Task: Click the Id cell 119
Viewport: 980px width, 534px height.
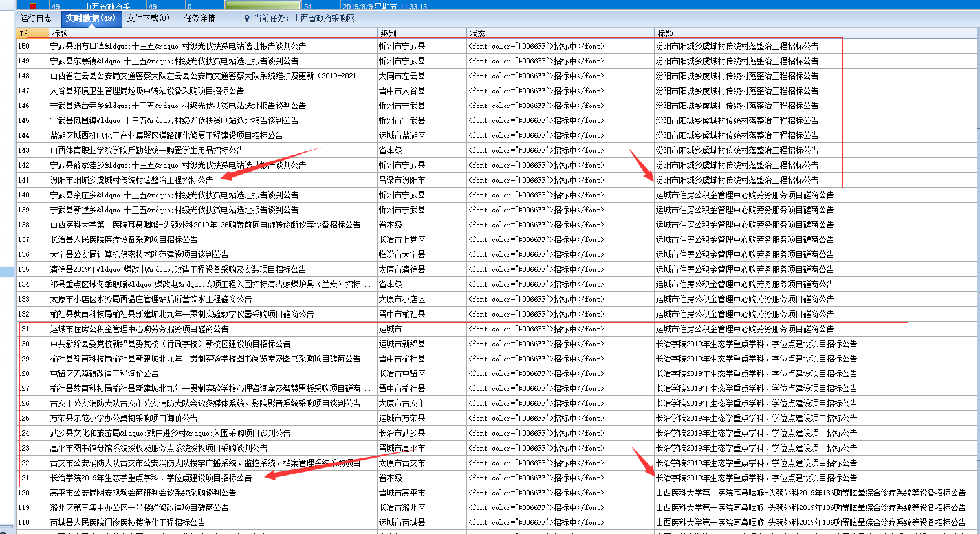Action: 32,507
